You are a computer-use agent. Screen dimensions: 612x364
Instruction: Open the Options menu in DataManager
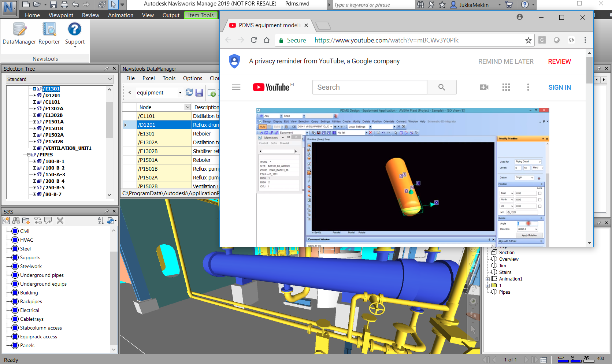click(x=192, y=78)
